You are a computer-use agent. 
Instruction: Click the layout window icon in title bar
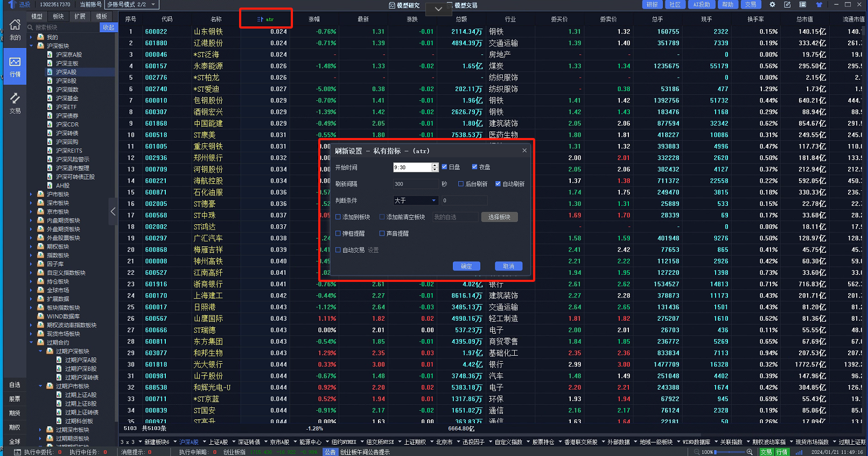tap(802, 4)
